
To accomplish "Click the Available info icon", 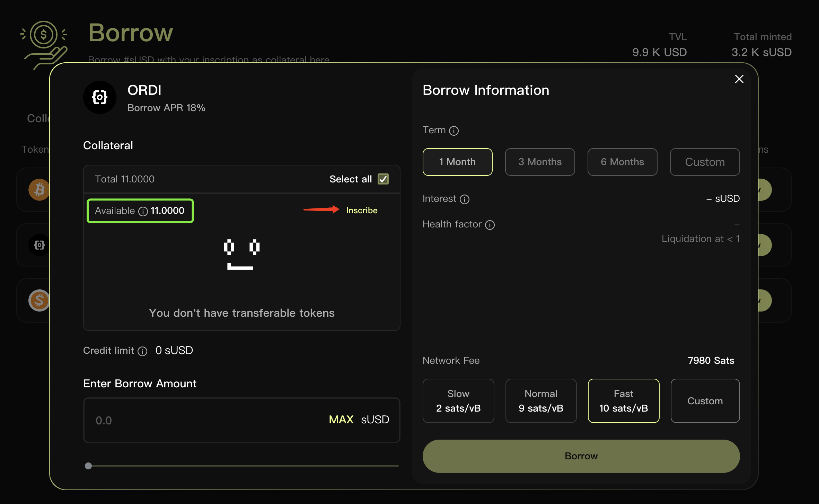I will pyautogui.click(x=143, y=211).
